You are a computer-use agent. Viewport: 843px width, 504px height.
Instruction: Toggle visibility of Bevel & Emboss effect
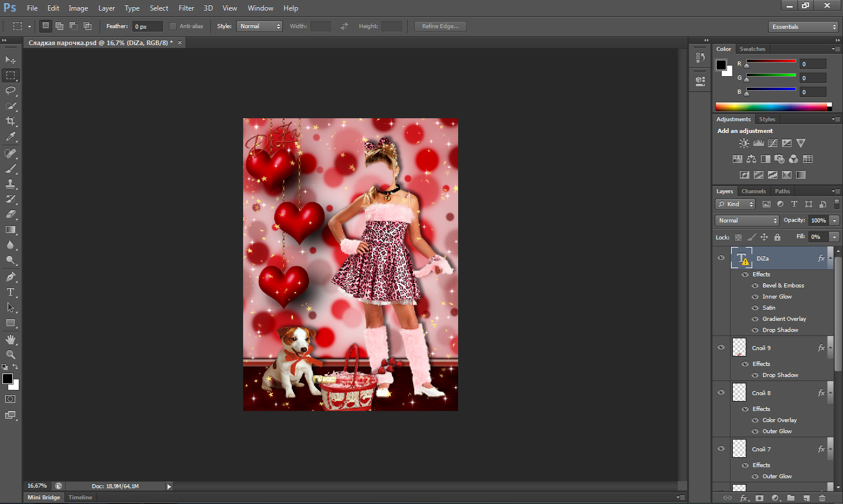pyautogui.click(x=755, y=286)
